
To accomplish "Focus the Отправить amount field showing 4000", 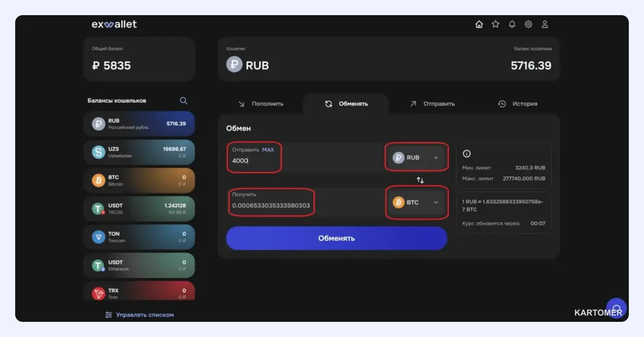I will (306, 157).
